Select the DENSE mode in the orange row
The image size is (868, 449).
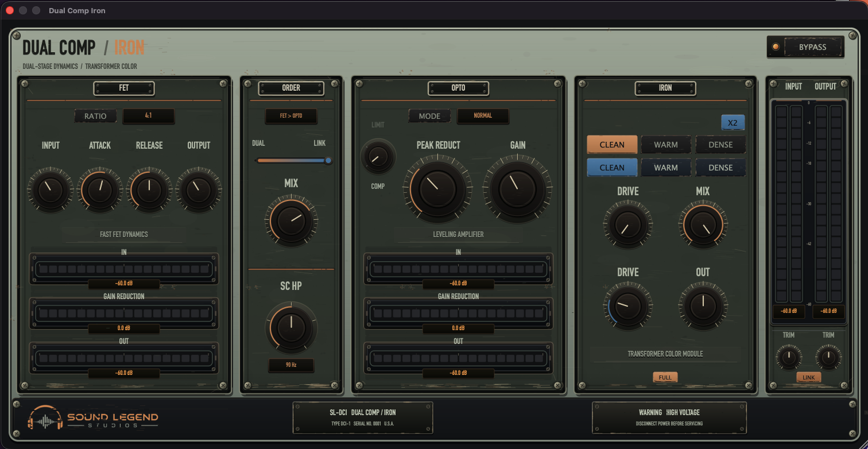coord(720,145)
